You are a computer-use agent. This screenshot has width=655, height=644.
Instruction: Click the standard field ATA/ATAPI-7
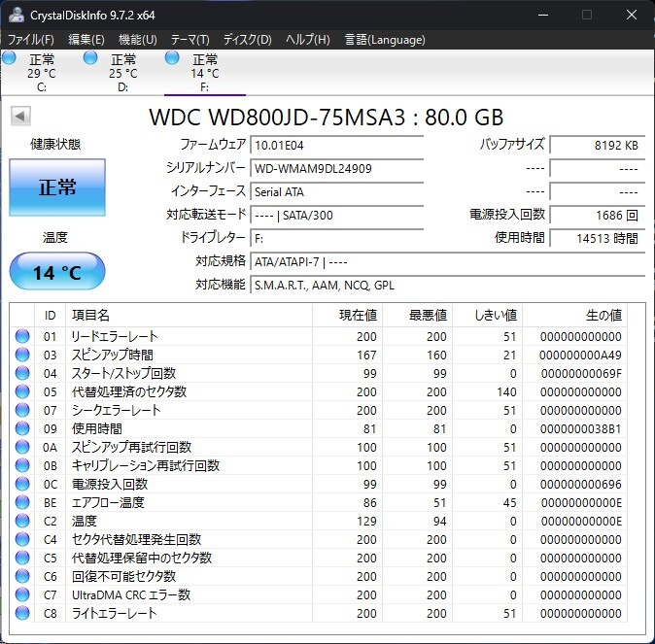click(x=447, y=262)
